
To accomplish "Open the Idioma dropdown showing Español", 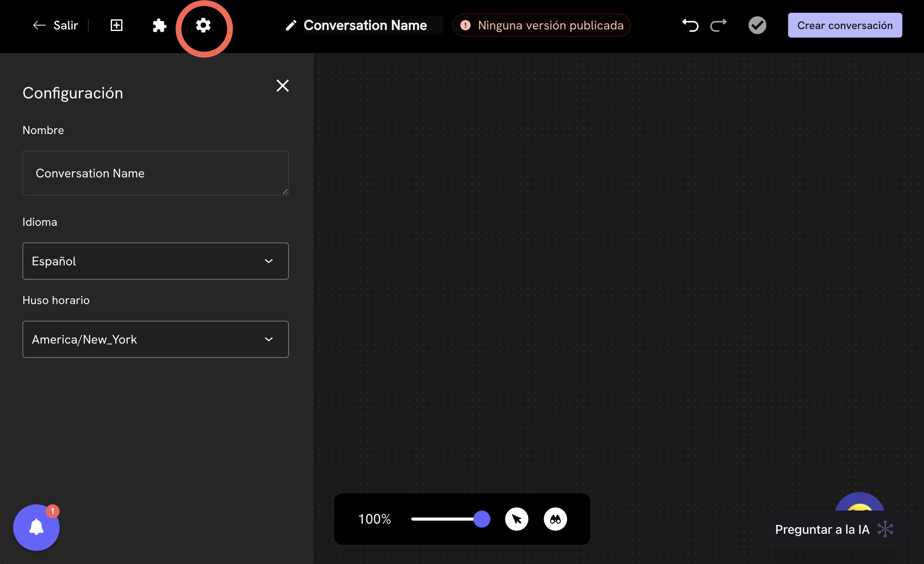I will click(x=156, y=261).
